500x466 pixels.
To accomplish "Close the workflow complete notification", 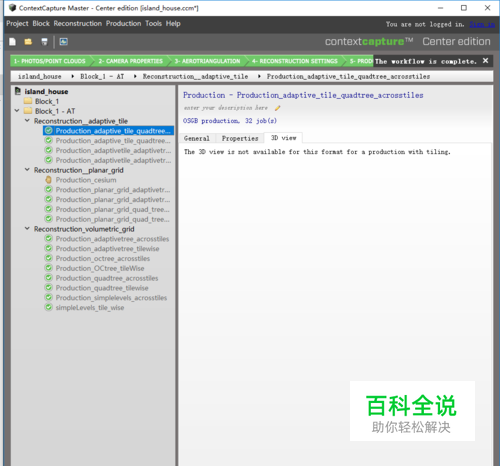I will (x=486, y=61).
